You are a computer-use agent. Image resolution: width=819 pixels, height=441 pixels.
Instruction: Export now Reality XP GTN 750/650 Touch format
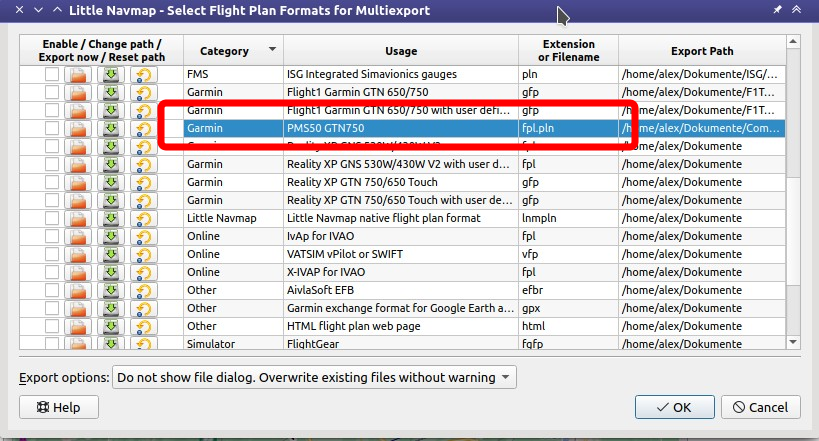[111, 182]
